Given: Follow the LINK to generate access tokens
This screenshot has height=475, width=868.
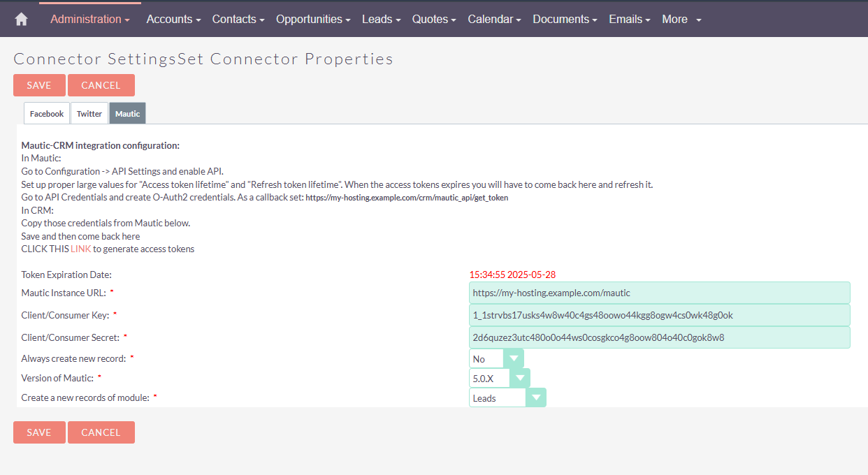Looking at the screenshot, I should tap(80, 249).
